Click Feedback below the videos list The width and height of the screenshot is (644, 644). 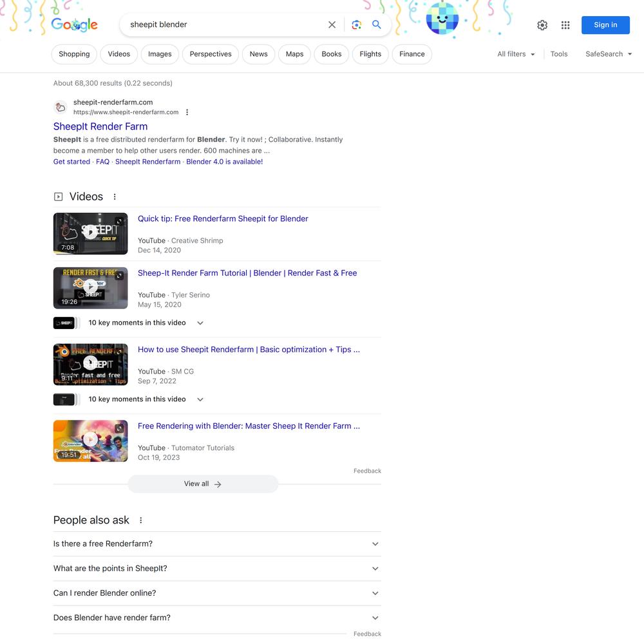[367, 471]
